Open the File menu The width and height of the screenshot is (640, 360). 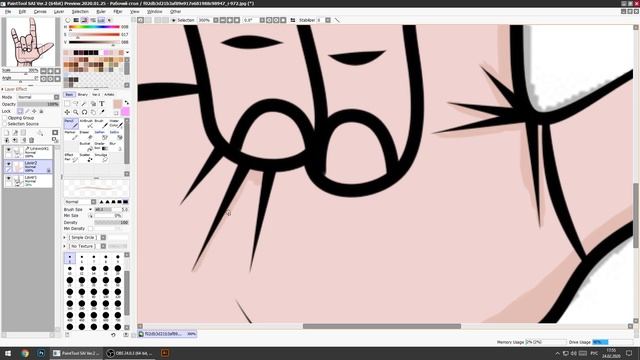pos(8,11)
